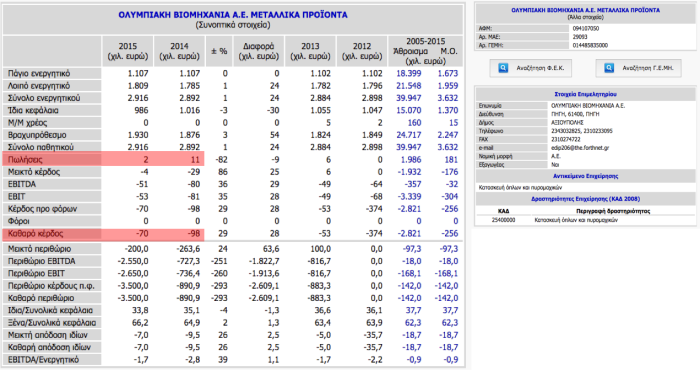Click the Ίδια κεφάλαια row label
The height and width of the screenshot is (371, 700).
pos(33,110)
